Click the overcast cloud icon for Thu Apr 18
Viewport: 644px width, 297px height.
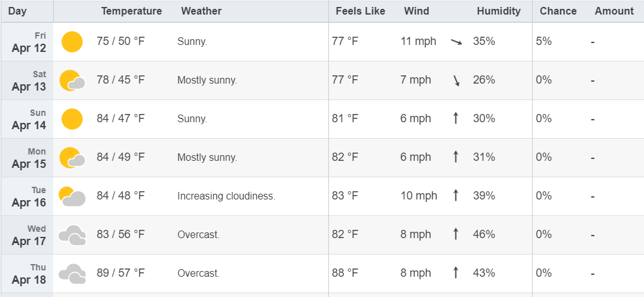pyautogui.click(x=72, y=274)
